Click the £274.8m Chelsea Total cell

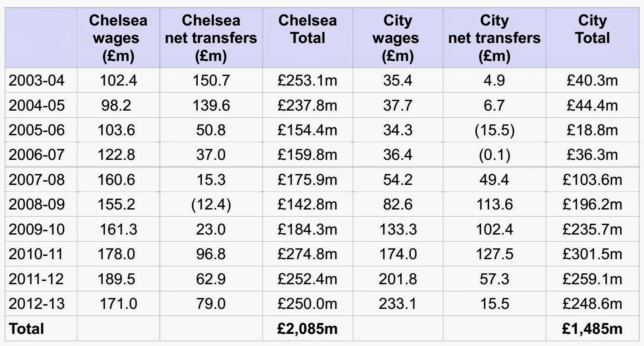[x=307, y=254]
